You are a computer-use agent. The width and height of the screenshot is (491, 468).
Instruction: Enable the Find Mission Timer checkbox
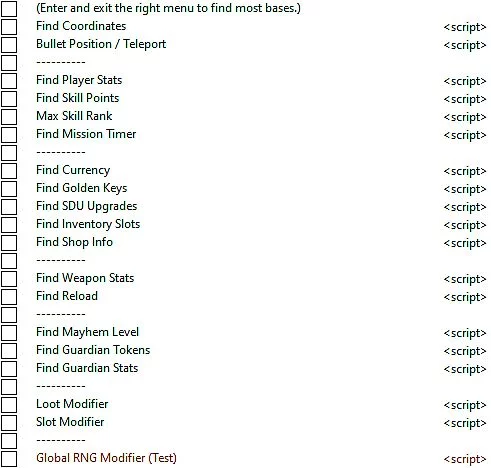click(x=9, y=134)
